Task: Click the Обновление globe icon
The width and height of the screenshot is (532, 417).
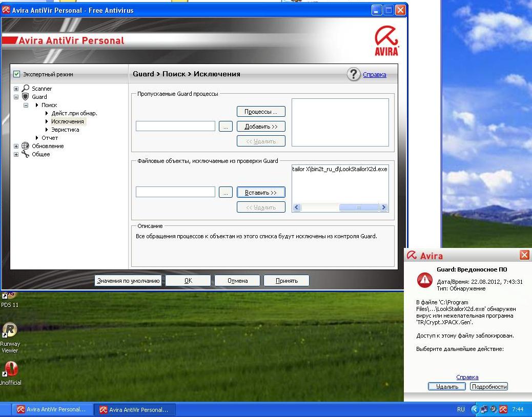Action: point(26,146)
